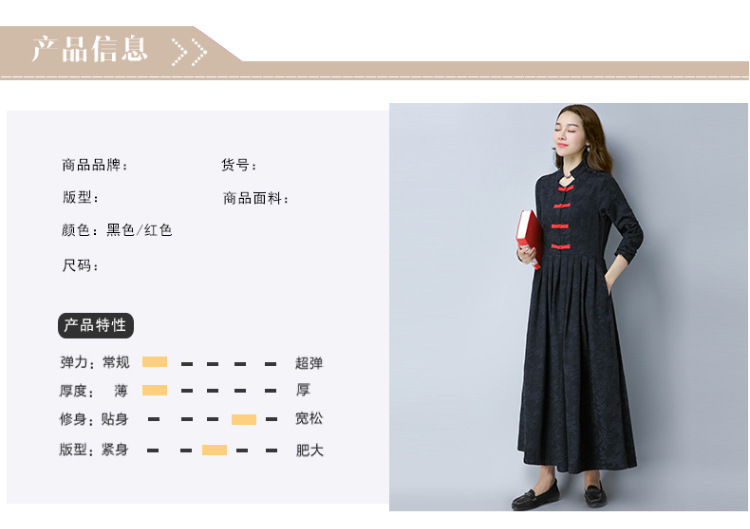This screenshot has height=529, width=750.
Task: Click the model's black loafer shoes
Action: [x=559, y=494]
